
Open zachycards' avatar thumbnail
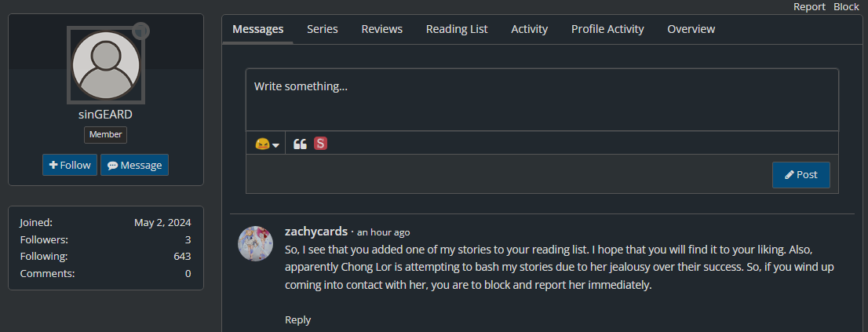click(255, 243)
